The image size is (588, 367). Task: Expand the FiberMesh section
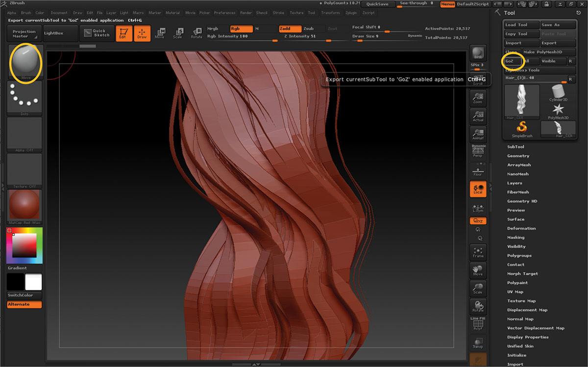pos(518,192)
